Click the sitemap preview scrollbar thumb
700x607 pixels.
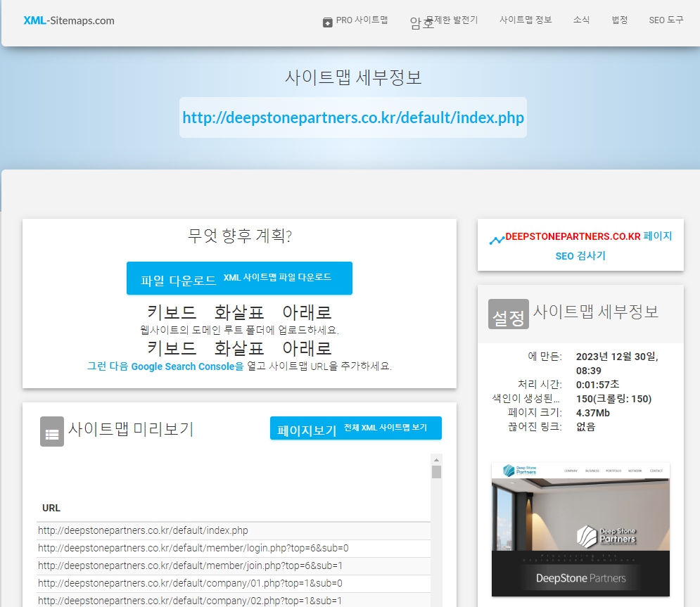coord(436,472)
